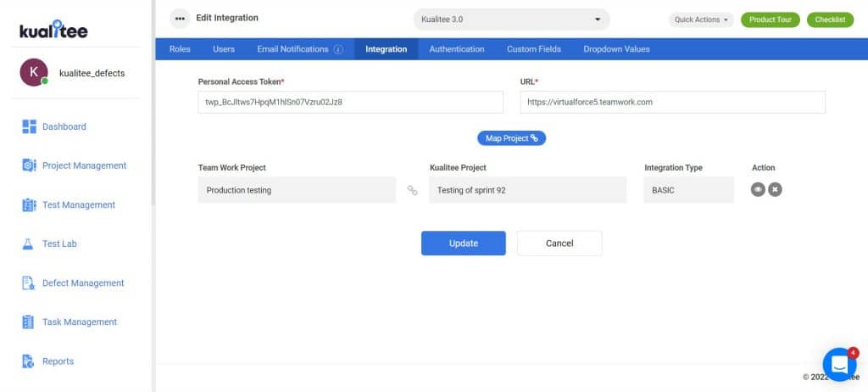The height and width of the screenshot is (392, 868).
Task: Click the kualitee_defects username text
Action: click(x=92, y=73)
